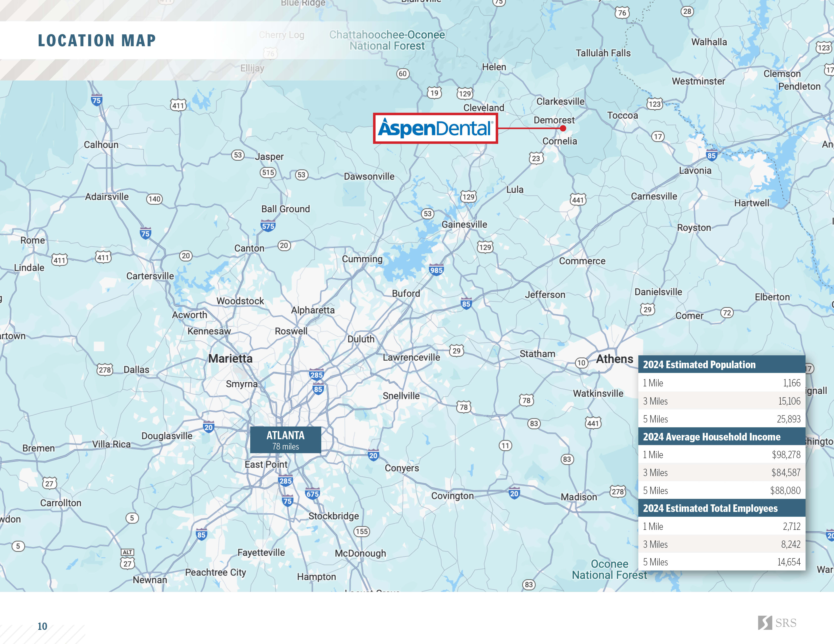Click the Peachtree City label

click(216, 572)
